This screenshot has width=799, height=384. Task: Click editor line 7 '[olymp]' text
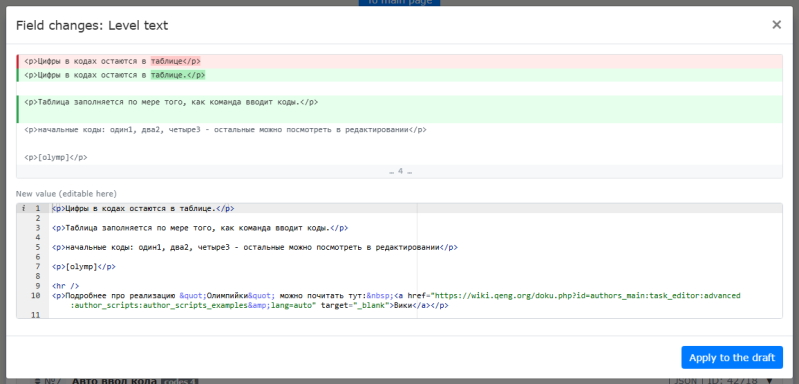(84, 266)
